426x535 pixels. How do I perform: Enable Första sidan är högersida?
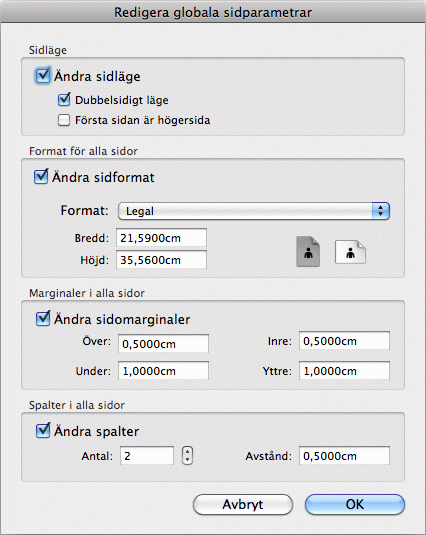(64, 120)
